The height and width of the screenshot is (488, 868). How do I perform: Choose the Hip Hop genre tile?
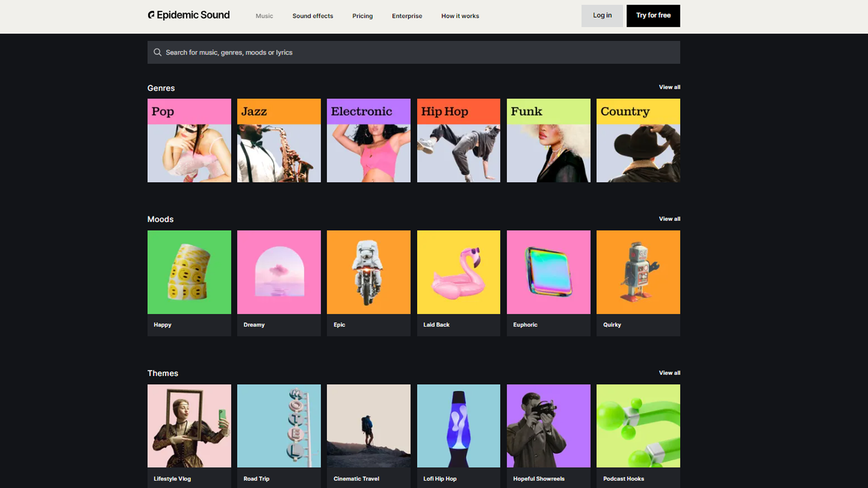coord(458,140)
